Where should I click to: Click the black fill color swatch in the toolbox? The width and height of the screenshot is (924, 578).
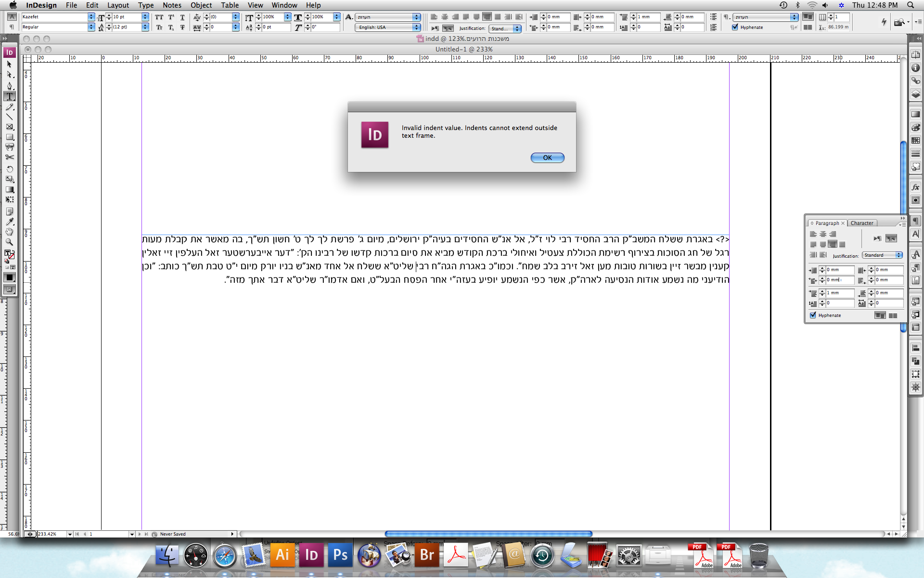pos(10,277)
